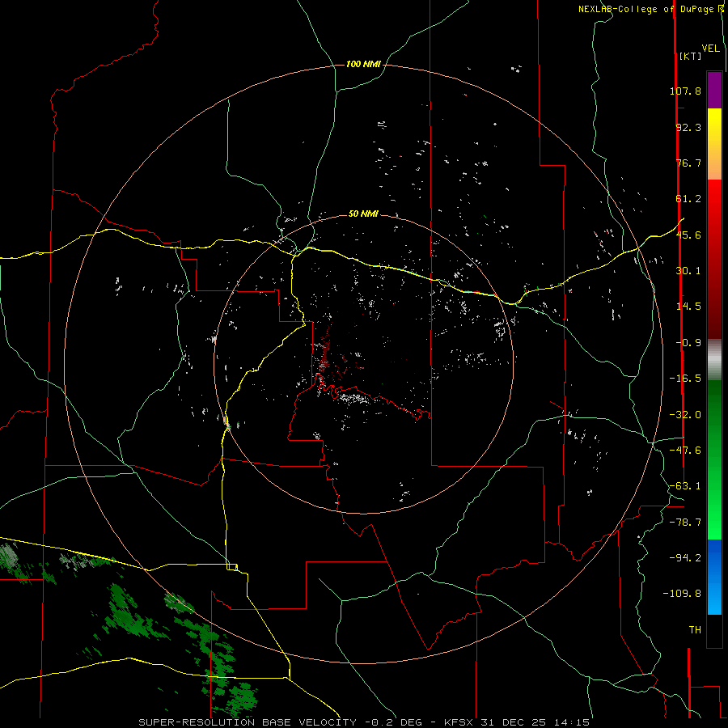Click the "76.7" legend value
The image size is (728, 728).
pyautogui.click(x=688, y=163)
